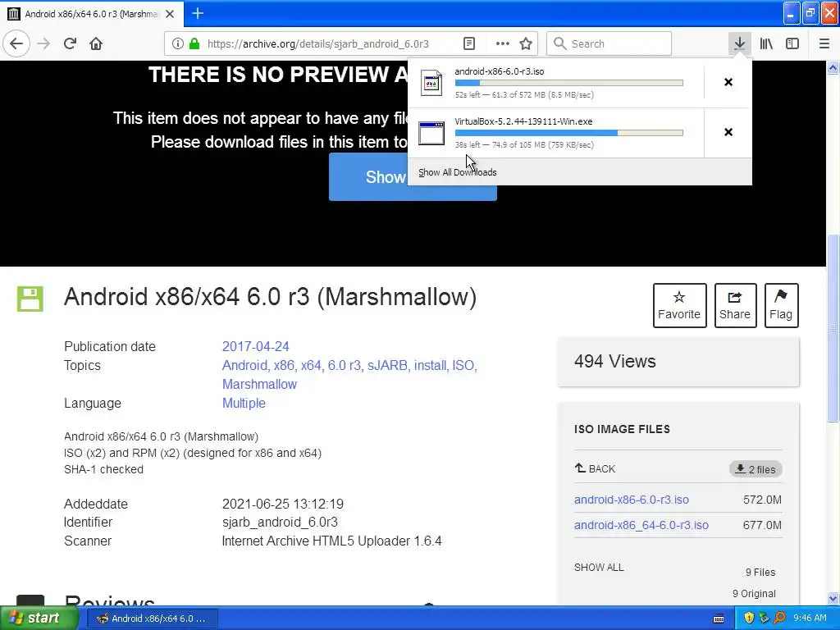Open the Library bookshelf icon

(766, 43)
